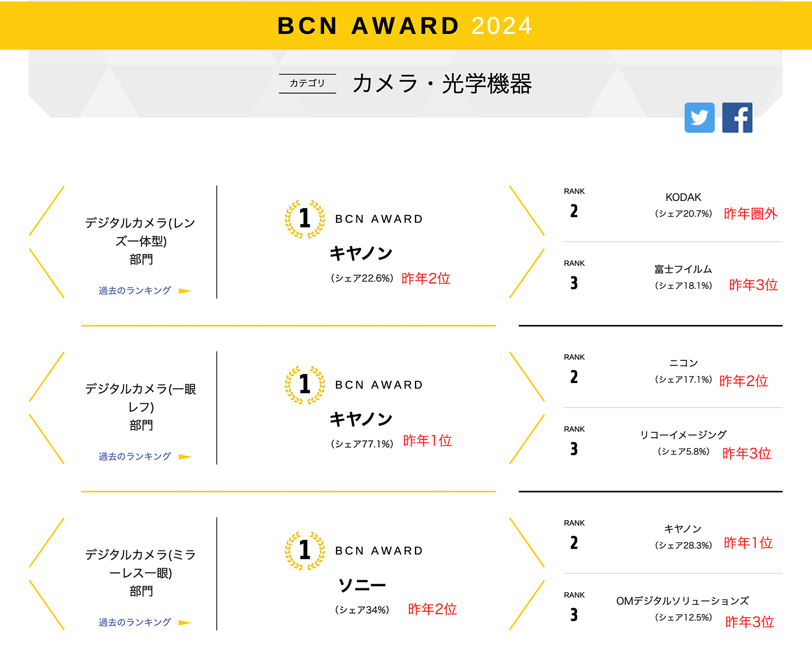Viewport: 812px width, 656px height.
Task: Open 過去のランキング for デジタルカメラ(レンズ一体型) 部門
Action: tap(134, 290)
